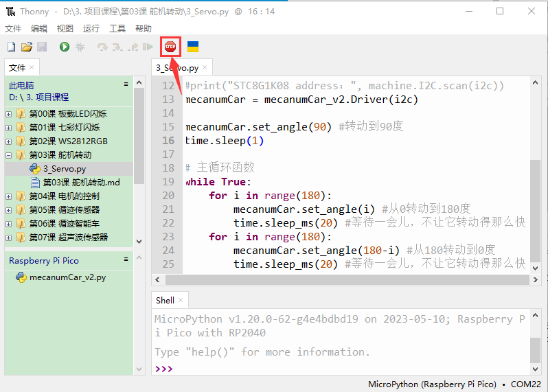Click the New file toolbar icon

11,47
